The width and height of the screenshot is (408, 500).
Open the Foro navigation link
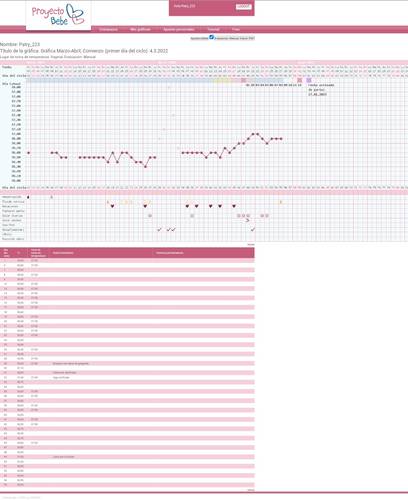point(236,29)
